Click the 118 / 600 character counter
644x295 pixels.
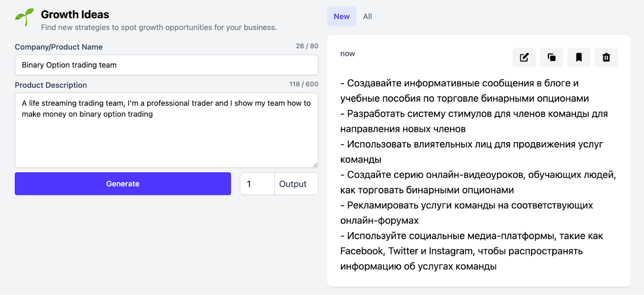(x=303, y=84)
